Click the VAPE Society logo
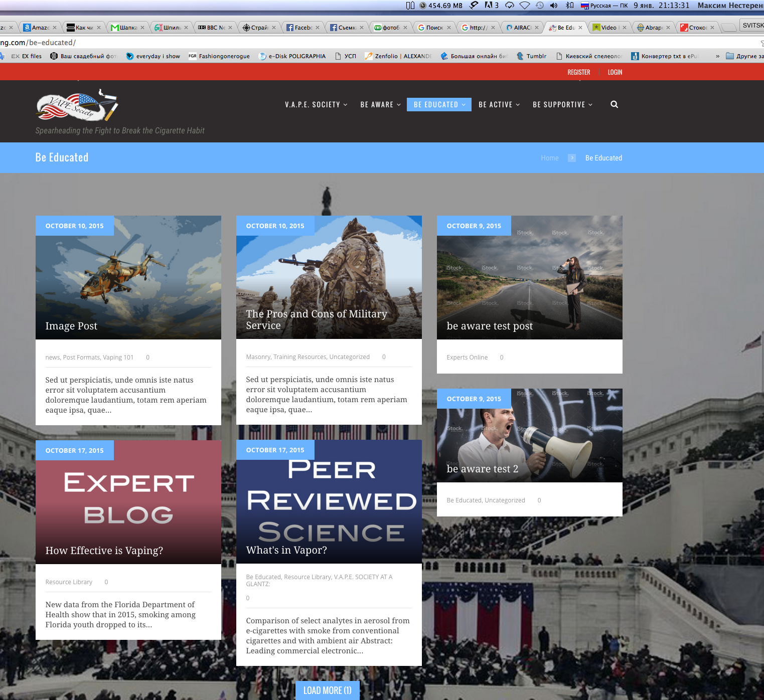 point(77,105)
